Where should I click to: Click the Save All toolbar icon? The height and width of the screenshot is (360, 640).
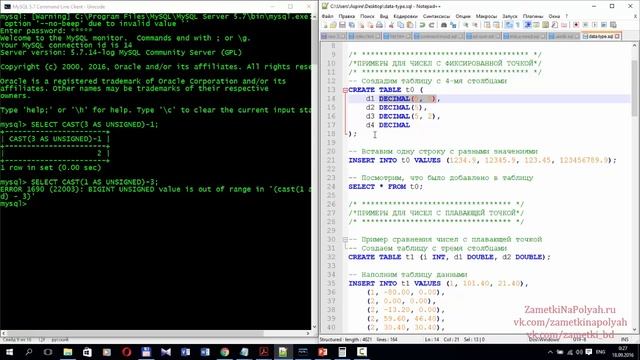pos(351,25)
